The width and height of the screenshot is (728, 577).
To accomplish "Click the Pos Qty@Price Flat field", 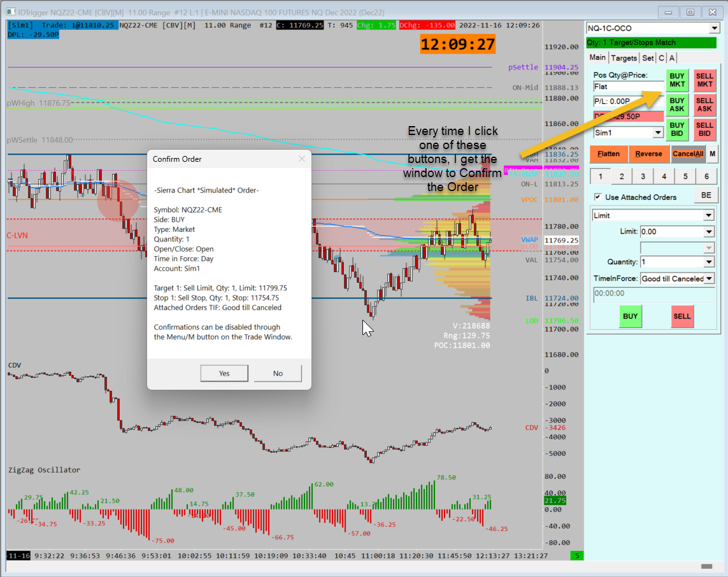I will click(x=628, y=87).
